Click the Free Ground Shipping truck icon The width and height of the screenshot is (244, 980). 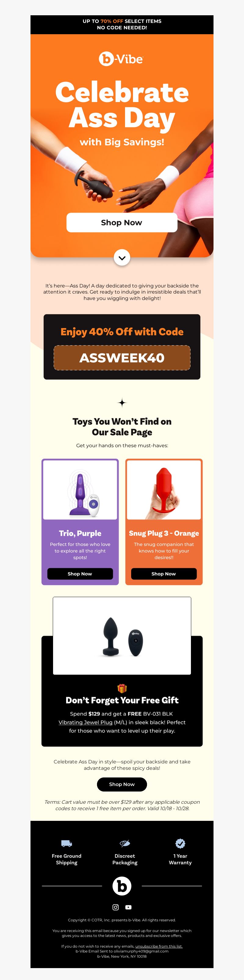coord(66,843)
